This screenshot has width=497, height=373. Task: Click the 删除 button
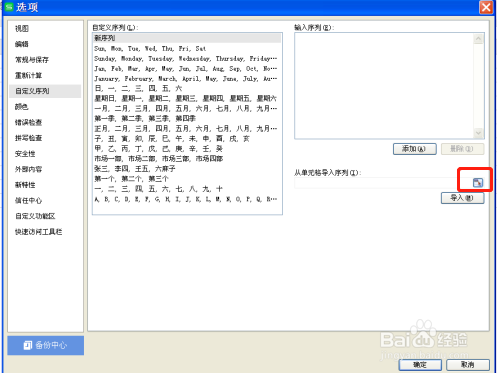tap(462, 149)
